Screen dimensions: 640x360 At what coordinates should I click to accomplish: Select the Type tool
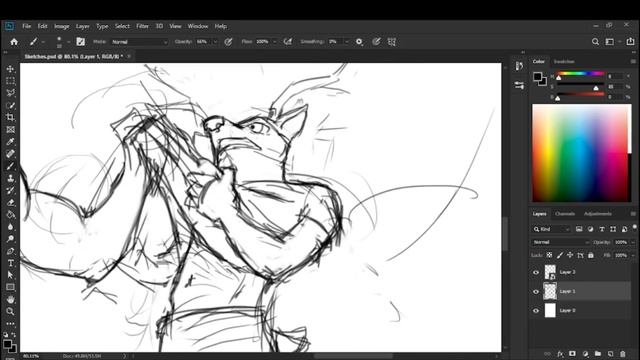pos(11,263)
